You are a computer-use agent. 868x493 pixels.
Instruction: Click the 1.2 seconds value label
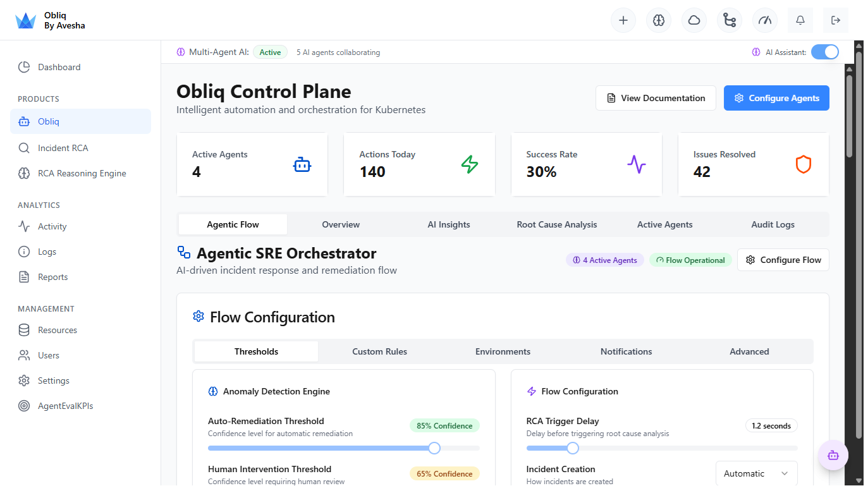771,425
